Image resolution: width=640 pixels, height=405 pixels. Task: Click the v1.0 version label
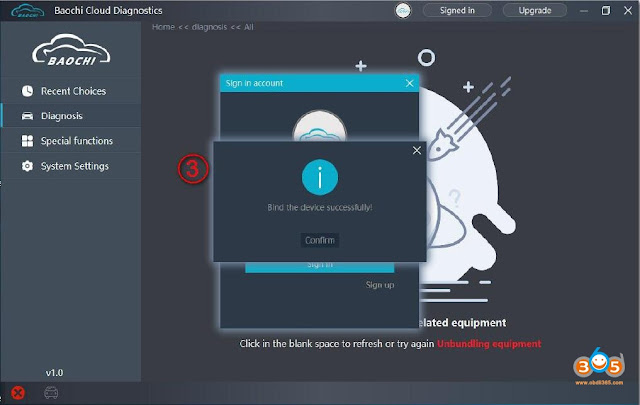coord(54,373)
